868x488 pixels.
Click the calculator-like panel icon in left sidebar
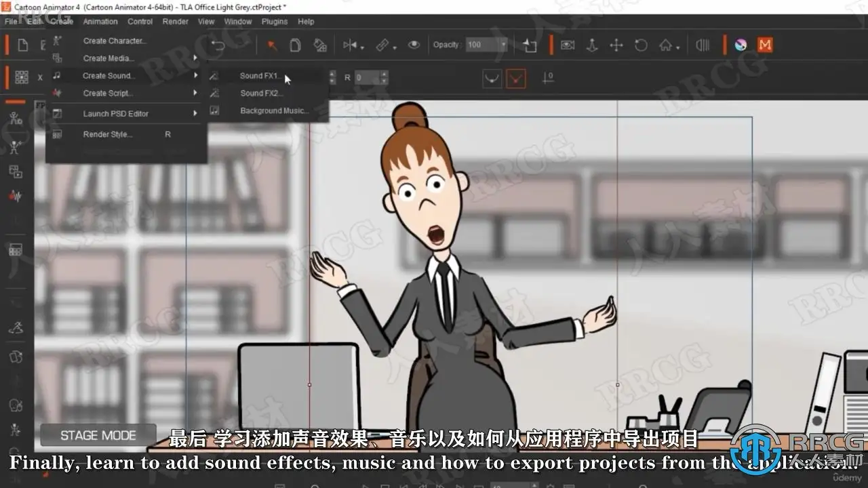coord(15,250)
